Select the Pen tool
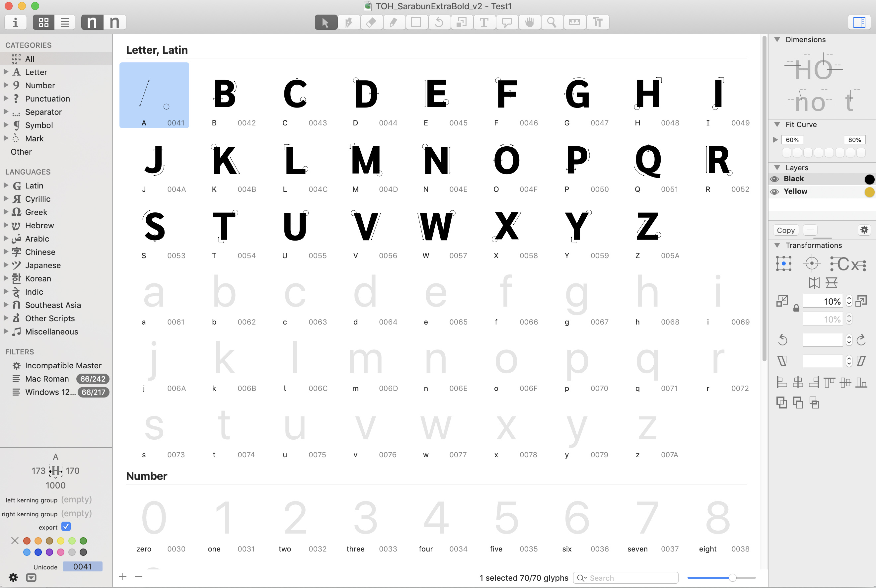Viewport: 876px width, 588px height. coord(348,22)
